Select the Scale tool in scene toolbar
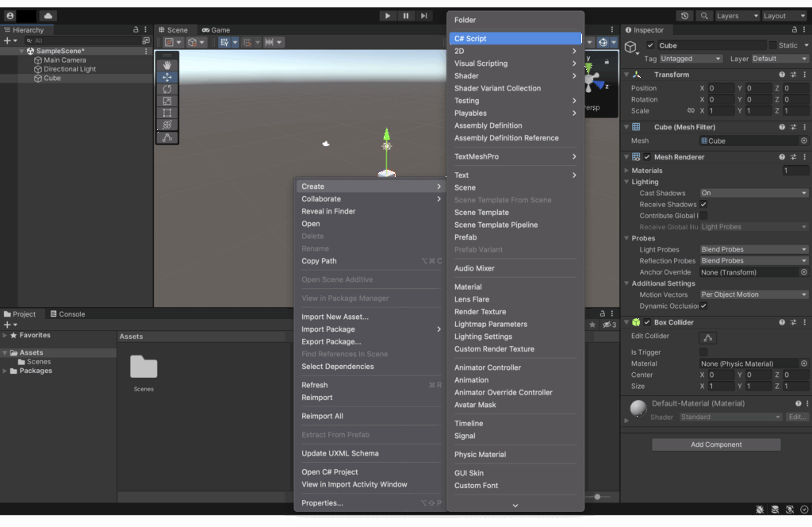812x527 pixels. [167, 101]
